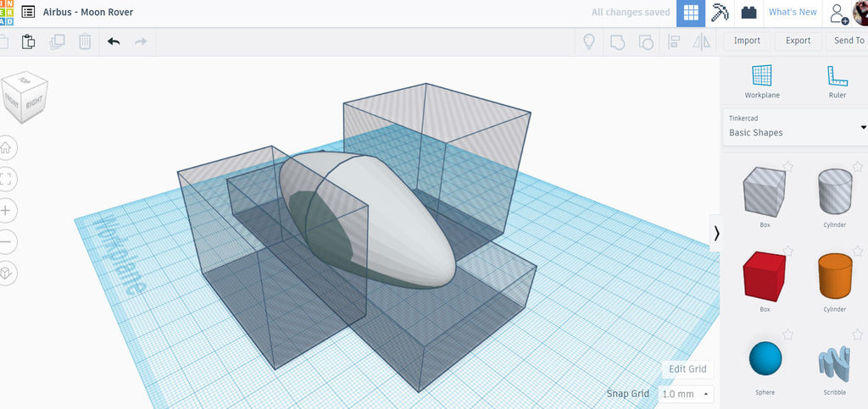868x409 pixels.
Task: Collapse the shapes panel with chevron
Action: 716,233
